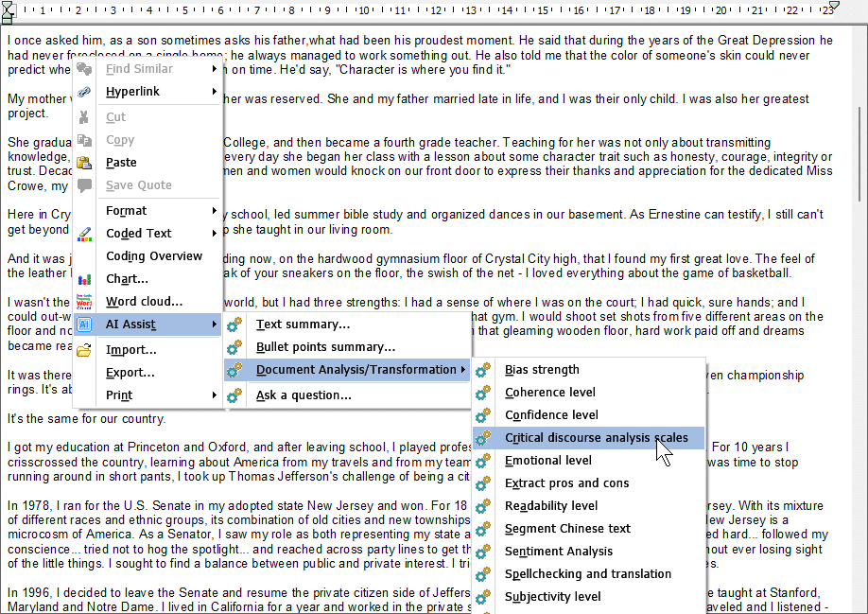This screenshot has width=868, height=614.
Task: Click the Chart bar graph icon
Action: tap(85, 279)
